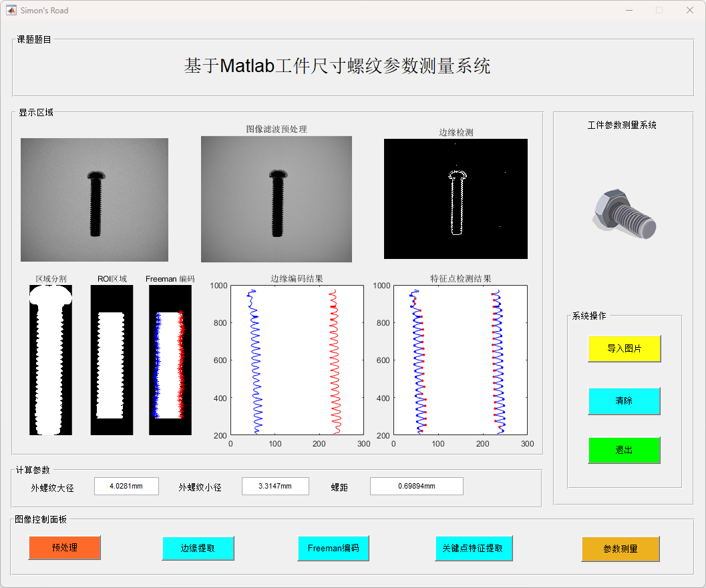Image resolution: width=706 pixels, height=588 pixels.
Task: Click the yellow 导入图片 button
Action: [624, 348]
